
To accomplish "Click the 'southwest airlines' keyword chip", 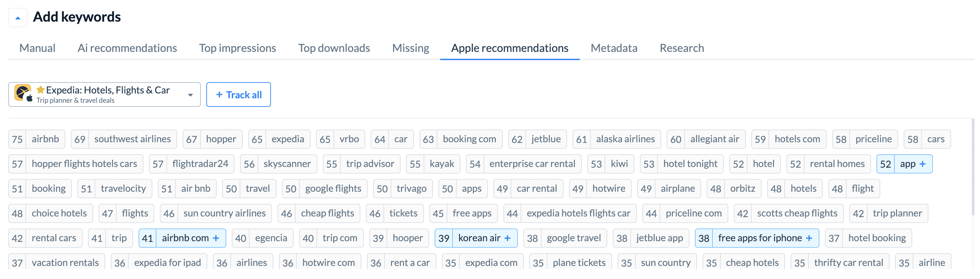I will pos(124,139).
